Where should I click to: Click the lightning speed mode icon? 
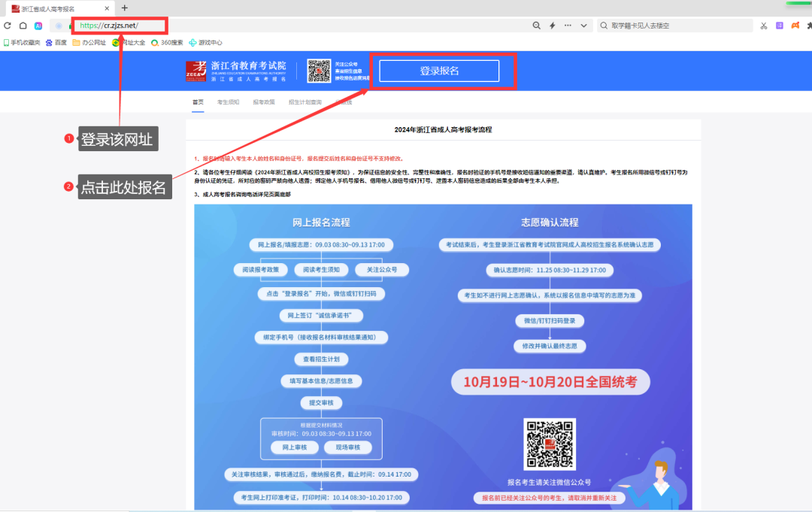pos(552,26)
